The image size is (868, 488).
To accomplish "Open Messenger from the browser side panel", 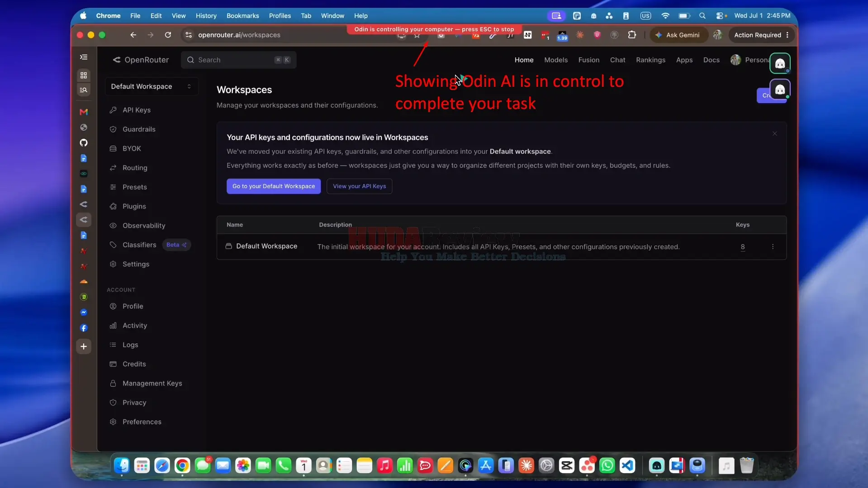I will [x=84, y=313].
